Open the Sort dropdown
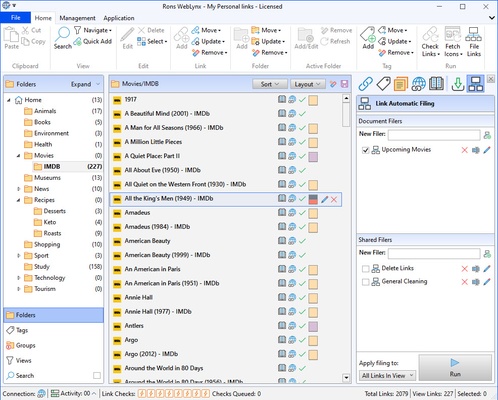The width and height of the screenshot is (498, 400). [270, 84]
